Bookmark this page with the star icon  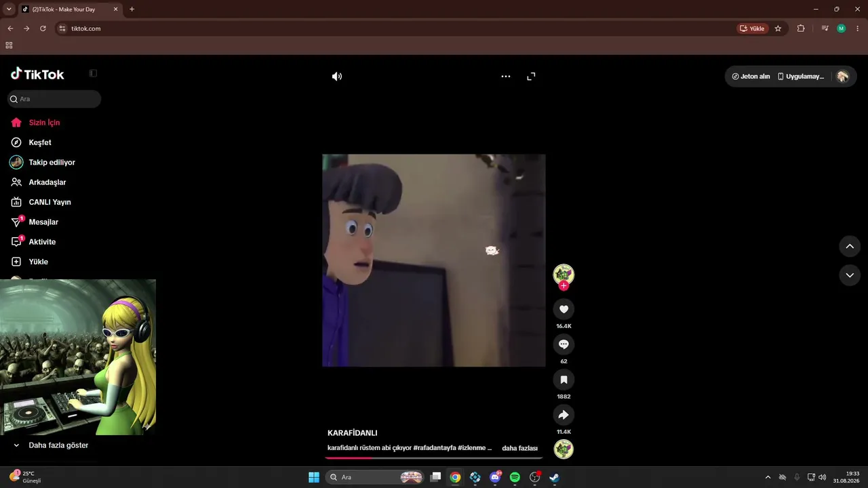point(778,28)
